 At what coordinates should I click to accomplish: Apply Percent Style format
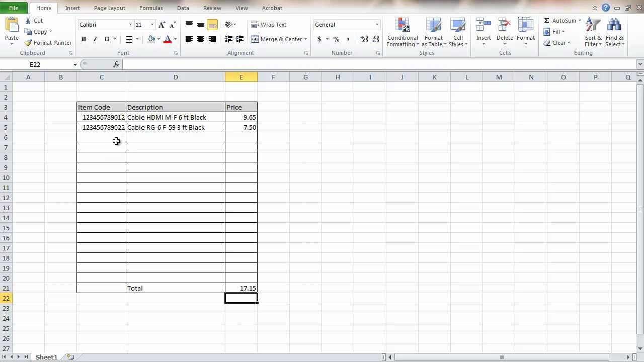[336, 39]
